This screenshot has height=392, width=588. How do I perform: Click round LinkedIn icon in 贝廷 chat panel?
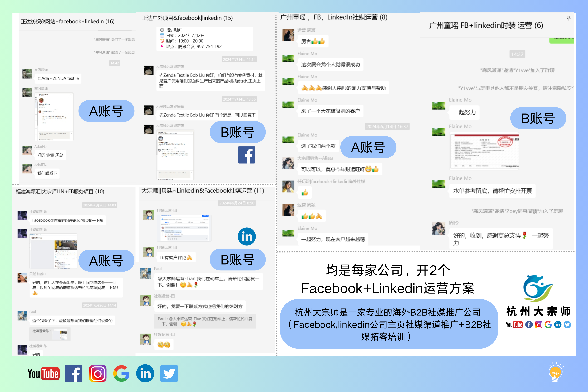click(247, 237)
